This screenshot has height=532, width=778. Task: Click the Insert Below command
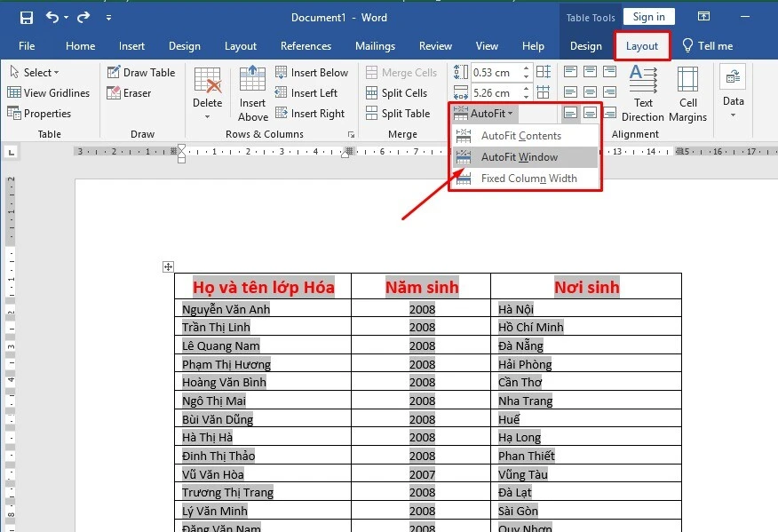pos(311,72)
